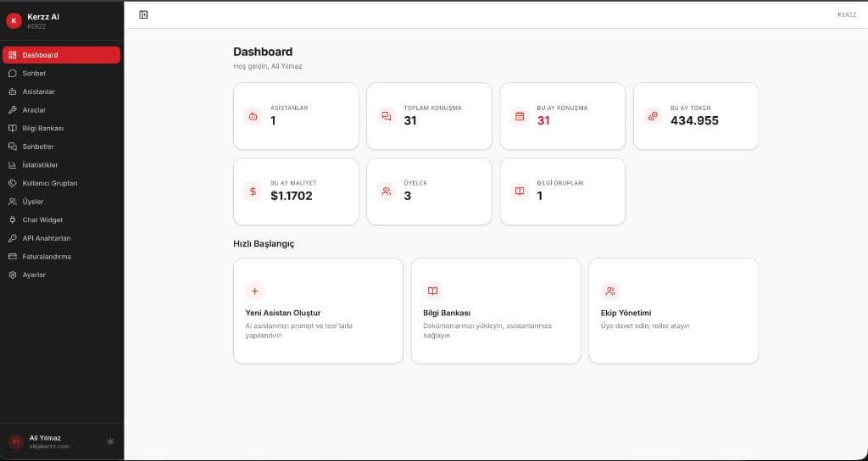Open the Yeni Asistan Oluştur card

coord(319,311)
